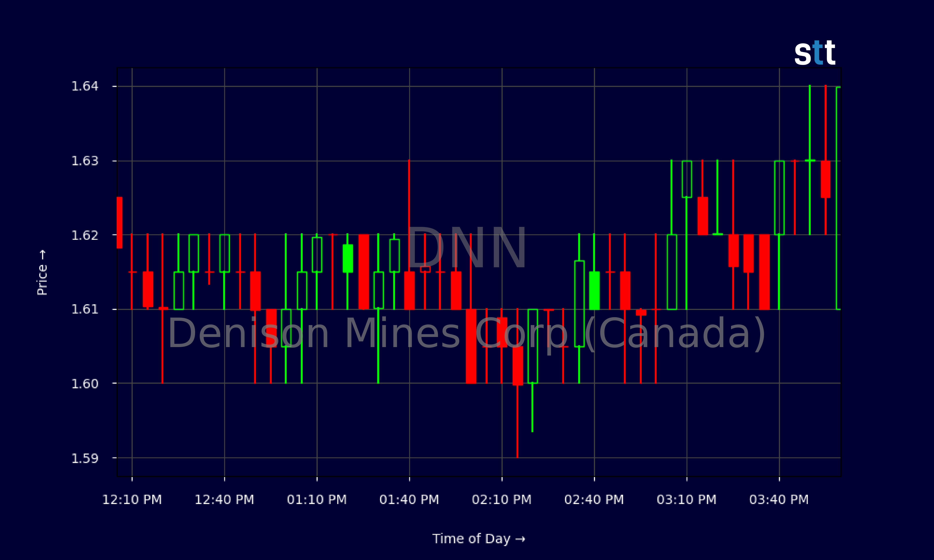
Task: Click the 12:10 PM time label
Action: click(x=132, y=500)
